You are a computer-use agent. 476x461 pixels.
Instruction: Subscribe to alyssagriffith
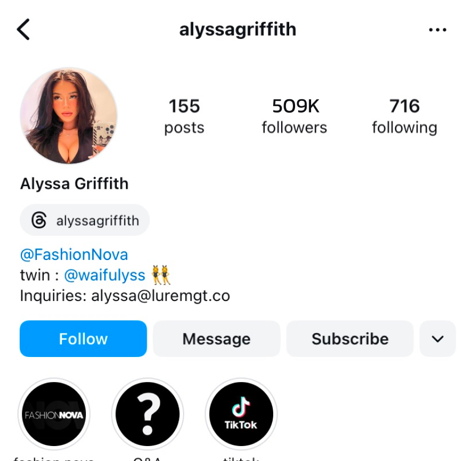[350, 339]
